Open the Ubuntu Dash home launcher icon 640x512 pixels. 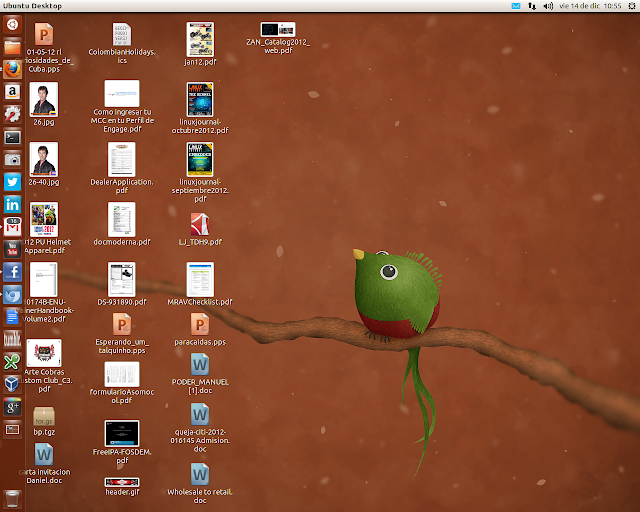(x=12, y=24)
